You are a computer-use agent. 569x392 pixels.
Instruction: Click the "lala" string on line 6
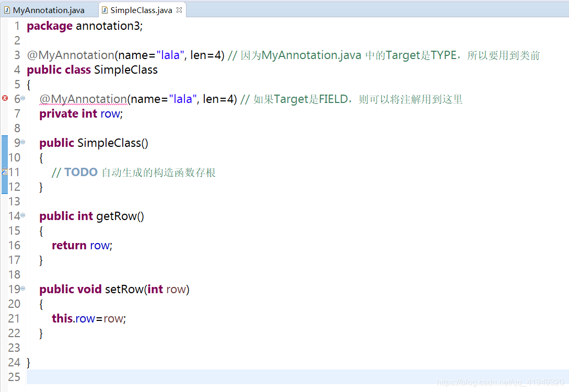(183, 99)
